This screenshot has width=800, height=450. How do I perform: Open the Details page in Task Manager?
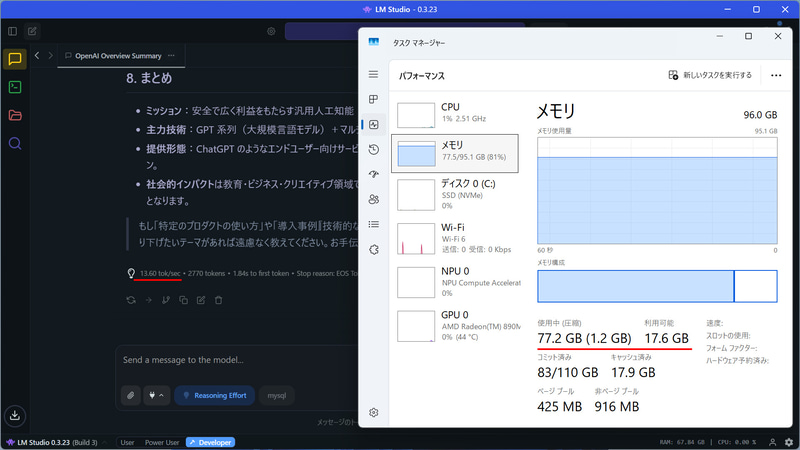point(373,224)
